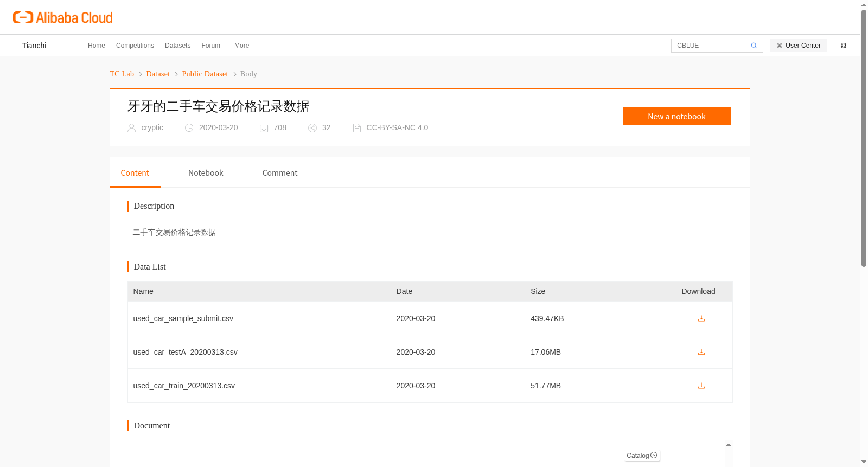Click the 439.47KB size cell

(547, 318)
